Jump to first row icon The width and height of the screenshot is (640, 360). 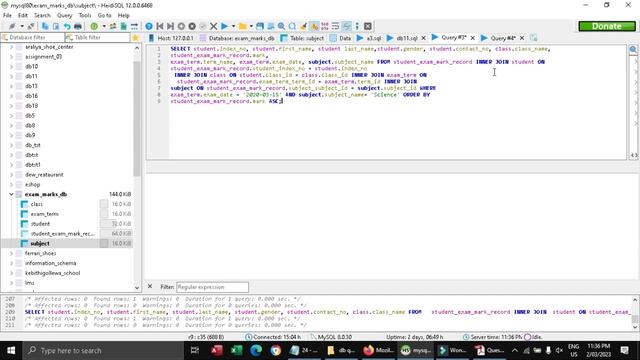(x=160, y=26)
